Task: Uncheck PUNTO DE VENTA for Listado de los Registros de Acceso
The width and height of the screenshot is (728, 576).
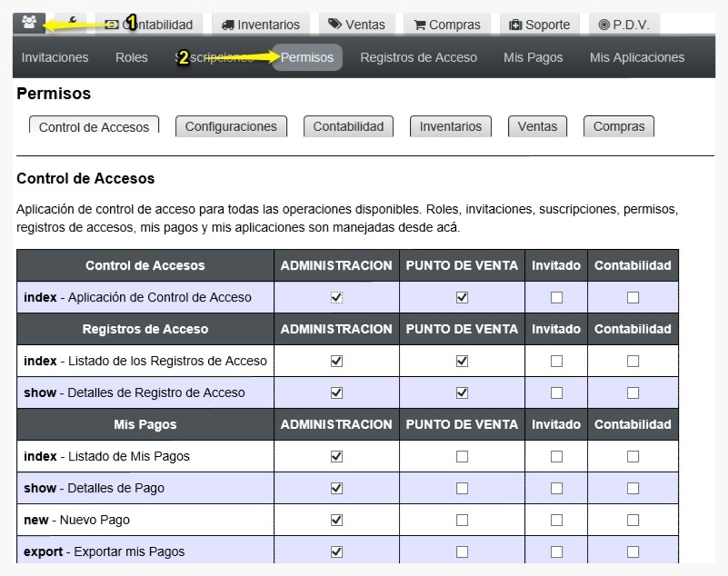Action: [x=462, y=361]
